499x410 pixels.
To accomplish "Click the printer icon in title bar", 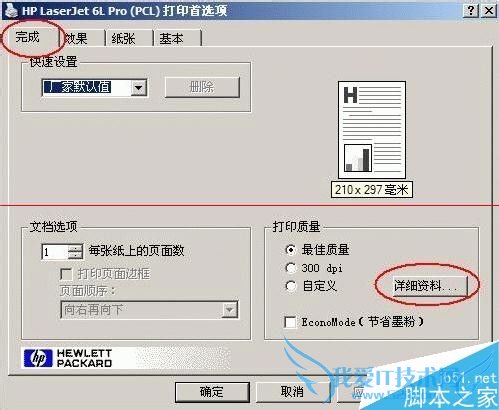I will click(11, 10).
